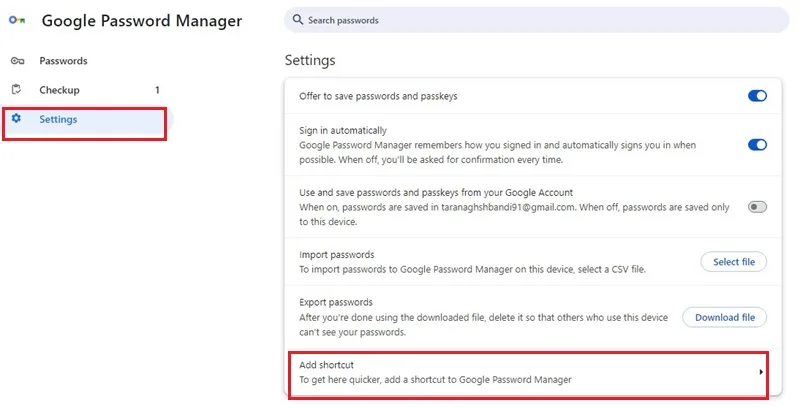Click Select file to import passwords
Image resolution: width=800 pixels, height=407 pixels.
(734, 262)
